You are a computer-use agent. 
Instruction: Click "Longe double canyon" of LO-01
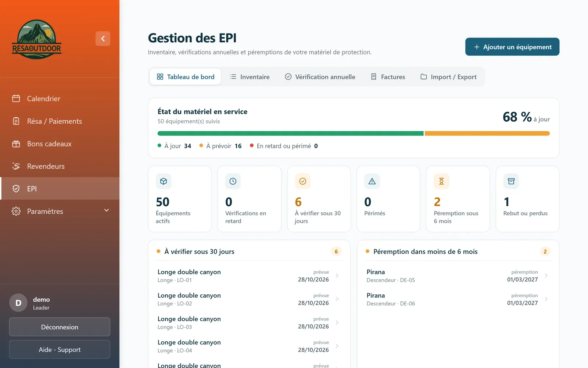point(189,272)
